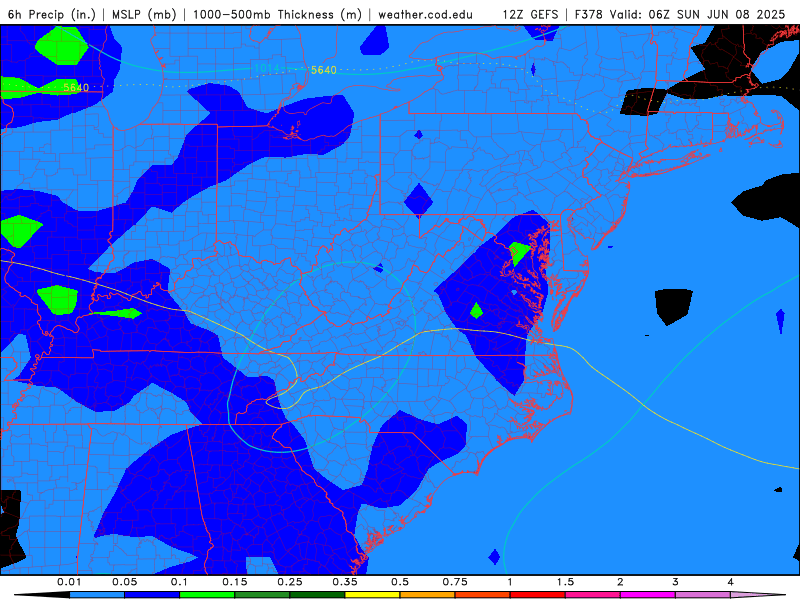
Task: Click the legend value 0.1
Action: pyautogui.click(x=179, y=582)
